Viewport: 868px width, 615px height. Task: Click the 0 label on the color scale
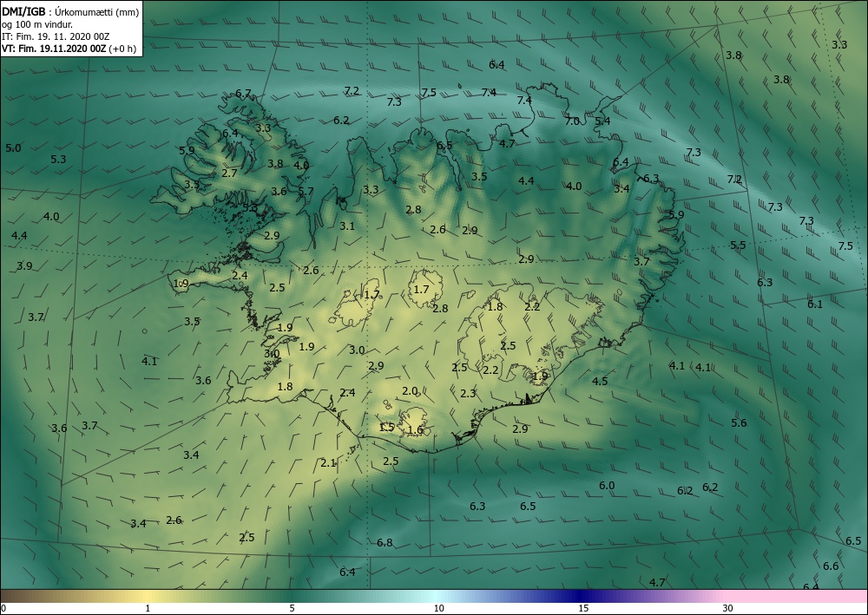[x=3, y=608]
